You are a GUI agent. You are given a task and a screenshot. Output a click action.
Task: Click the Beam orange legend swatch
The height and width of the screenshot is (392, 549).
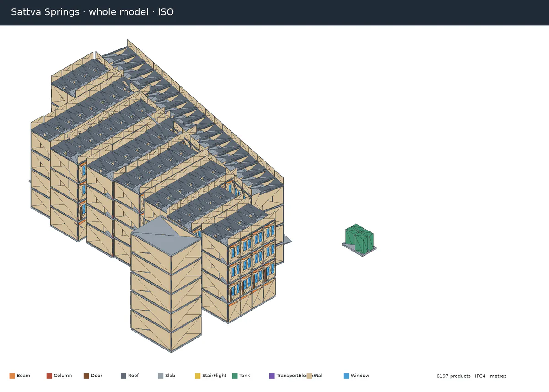pyautogui.click(x=12, y=376)
